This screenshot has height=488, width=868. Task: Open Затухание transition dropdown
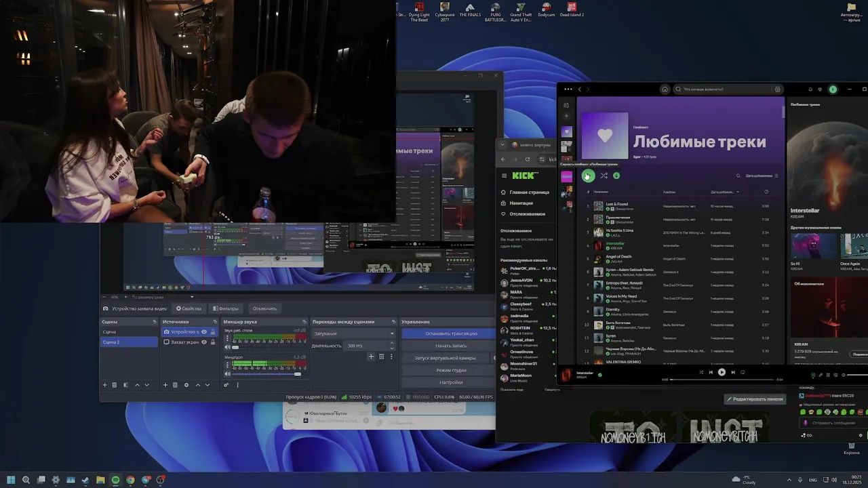(353, 333)
